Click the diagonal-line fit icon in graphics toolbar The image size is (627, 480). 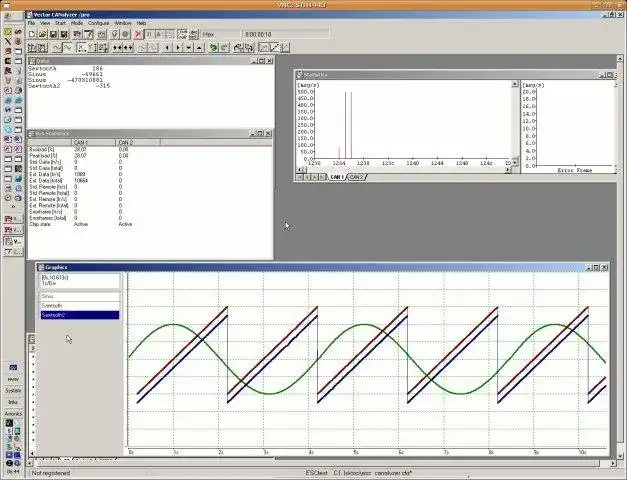274,48
